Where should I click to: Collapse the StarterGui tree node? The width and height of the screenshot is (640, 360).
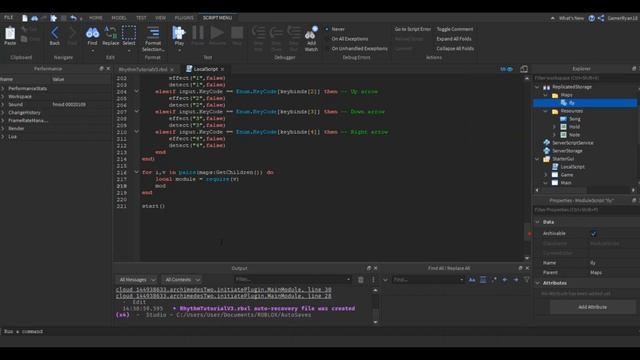(537, 159)
